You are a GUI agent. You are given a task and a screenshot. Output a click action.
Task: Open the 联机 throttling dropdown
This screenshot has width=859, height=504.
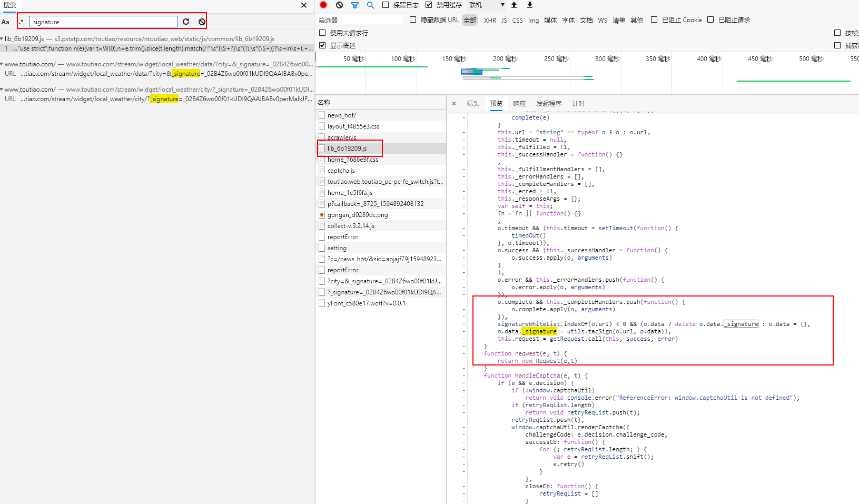click(x=487, y=5)
